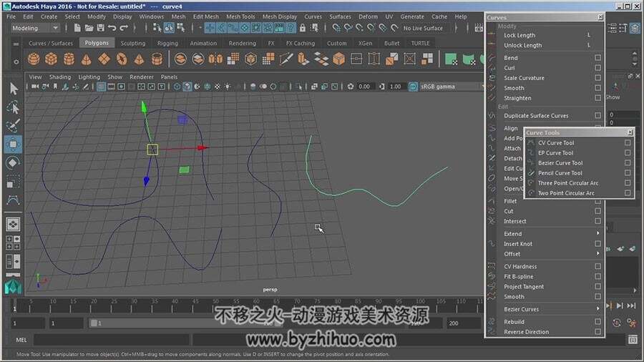
Task: Click the Maya home logo icon
Action: (13, 286)
